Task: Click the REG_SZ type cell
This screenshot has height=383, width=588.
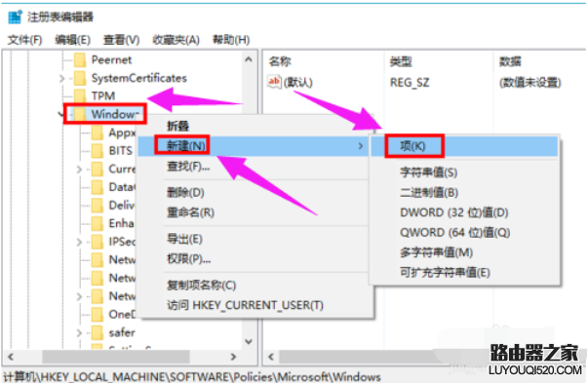Action: tap(410, 82)
